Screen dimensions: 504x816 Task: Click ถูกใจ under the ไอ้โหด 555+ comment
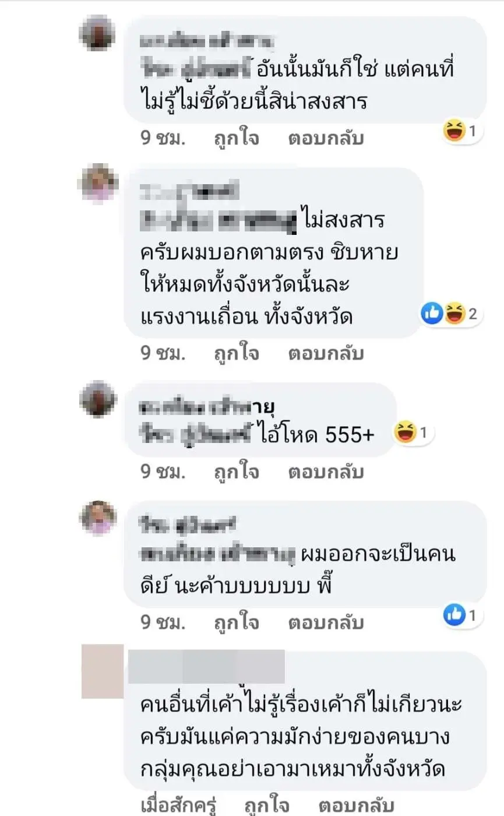(236, 471)
